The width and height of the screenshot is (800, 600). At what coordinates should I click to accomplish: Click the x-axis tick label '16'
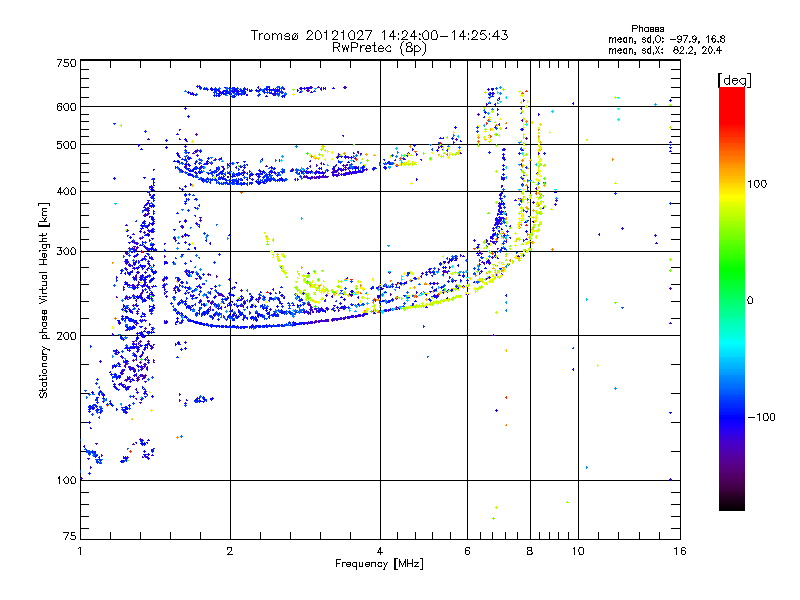point(680,551)
